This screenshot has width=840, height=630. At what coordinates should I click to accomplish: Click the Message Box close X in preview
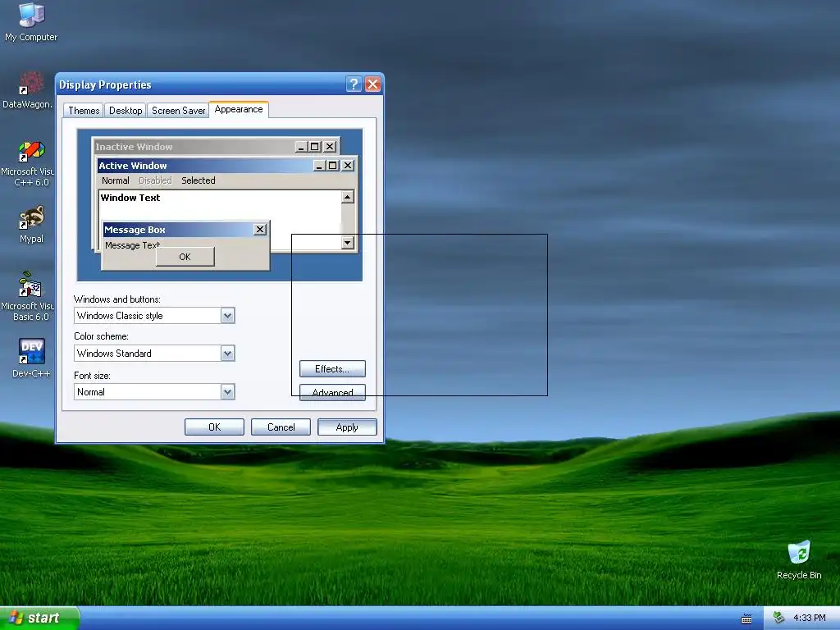click(260, 230)
